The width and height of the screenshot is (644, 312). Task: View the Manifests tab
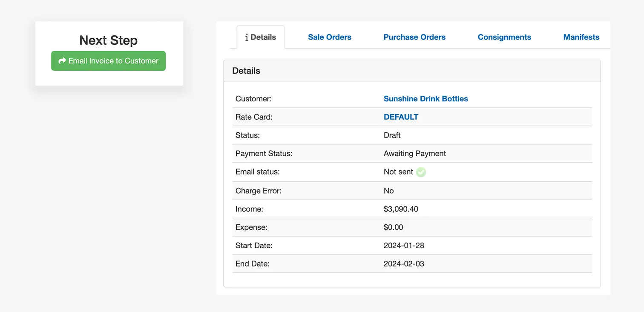click(x=581, y=37)
